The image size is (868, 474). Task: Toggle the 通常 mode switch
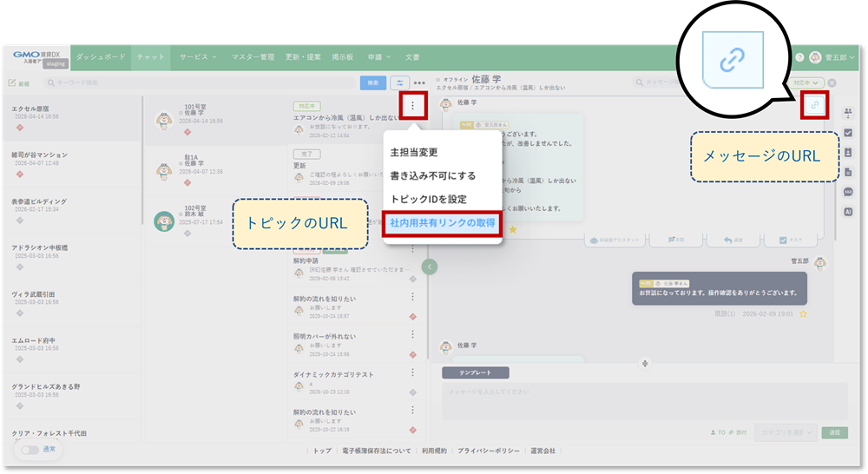click(x=30, y=450)
